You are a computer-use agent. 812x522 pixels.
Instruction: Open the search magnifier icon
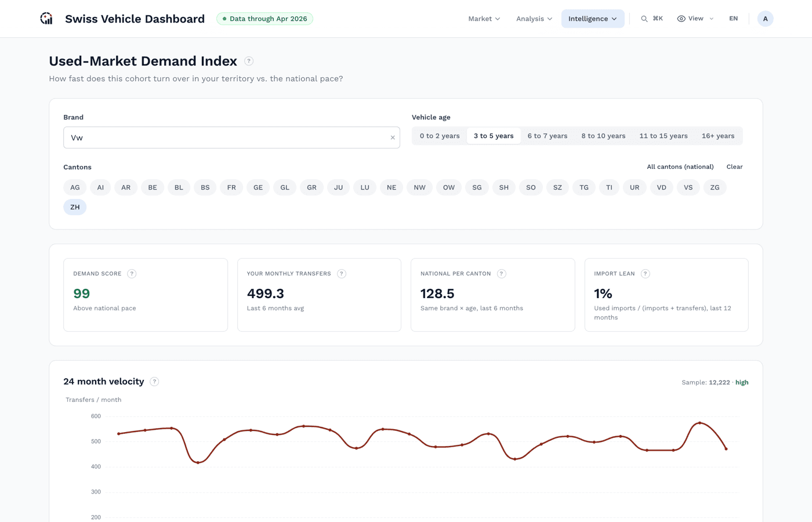click(x=644, y=19)
